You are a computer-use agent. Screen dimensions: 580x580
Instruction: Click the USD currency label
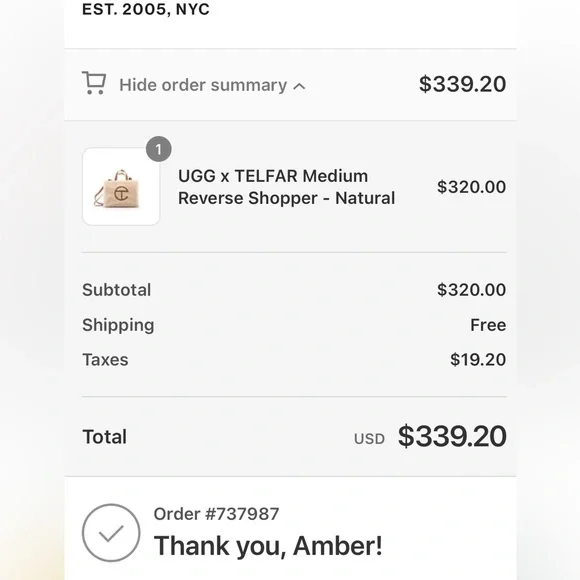369,439
